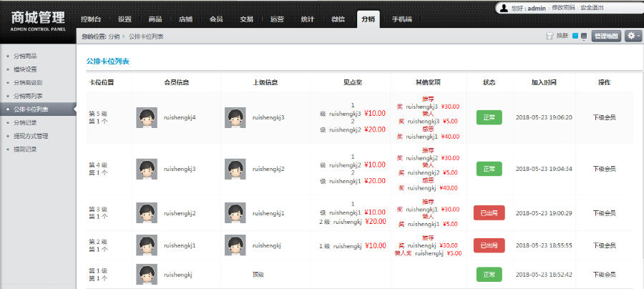Click the 见点奖 column header
Screen dimensions: 644x289
click(x=353, y=82)
